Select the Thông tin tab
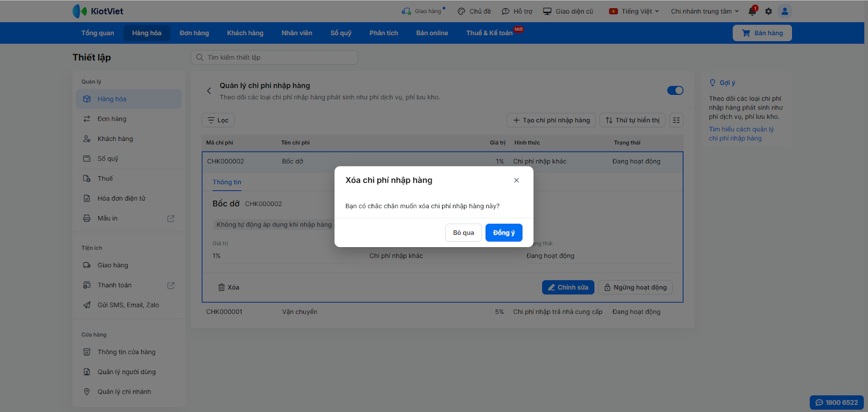The image size is (868, 412). [227, 182]
